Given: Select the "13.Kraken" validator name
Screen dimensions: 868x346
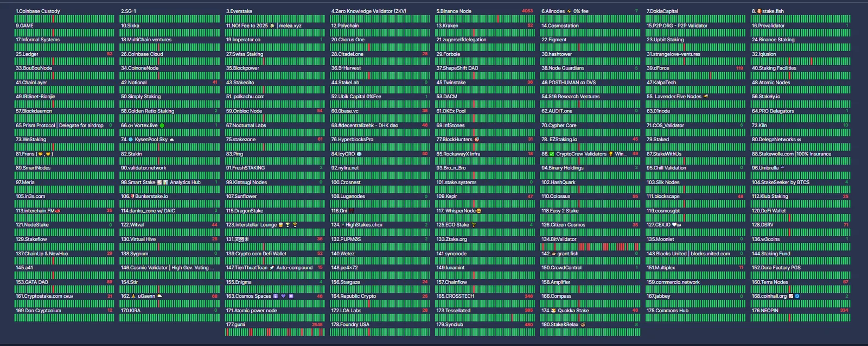Looking at the screenshot, I should 448,26.
